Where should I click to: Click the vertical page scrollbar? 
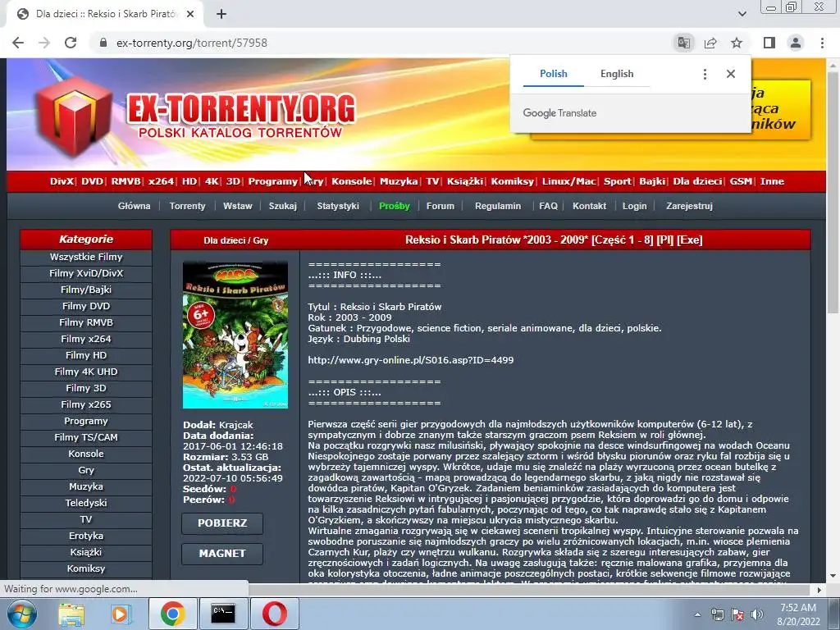point(833,193)
